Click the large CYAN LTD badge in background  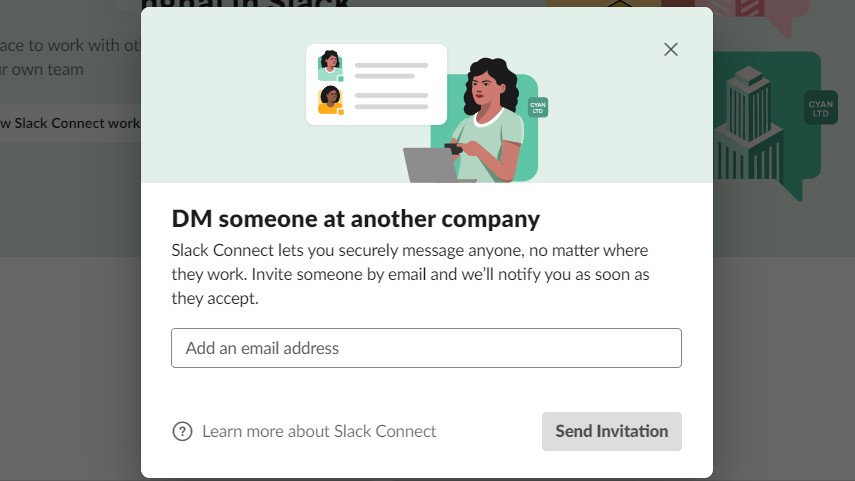tap(821, 108)
